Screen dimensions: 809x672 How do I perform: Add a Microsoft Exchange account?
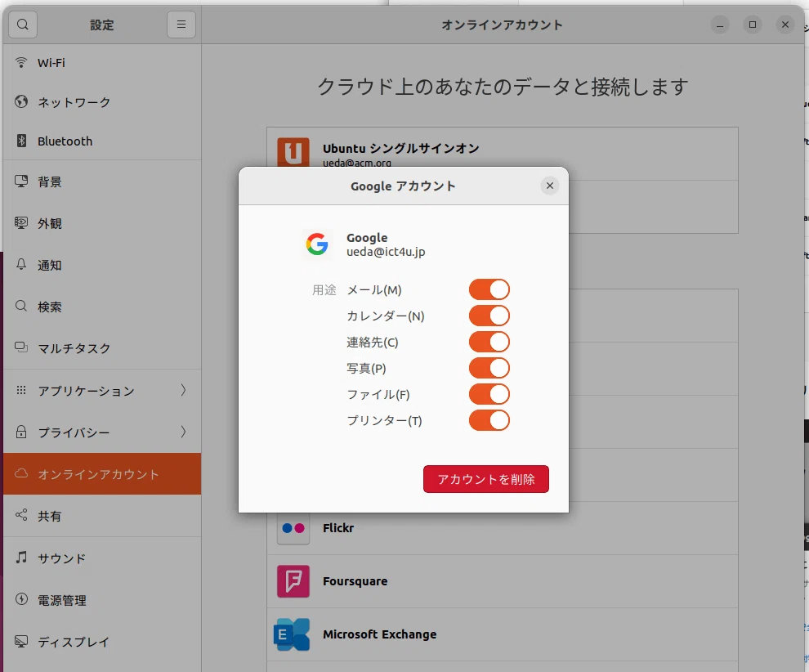(502, 634)
